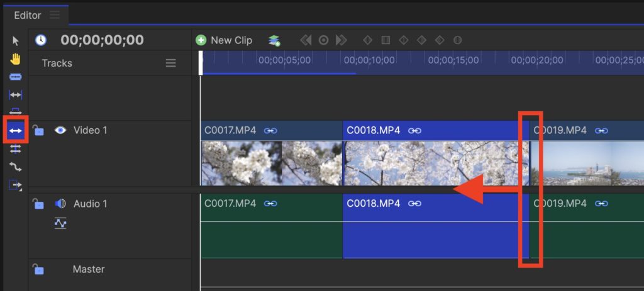Click the C0017.MP4 cherry blossom thumbnail
The height and width of the screenshot is (291, 644).
(x=272, y=163)
